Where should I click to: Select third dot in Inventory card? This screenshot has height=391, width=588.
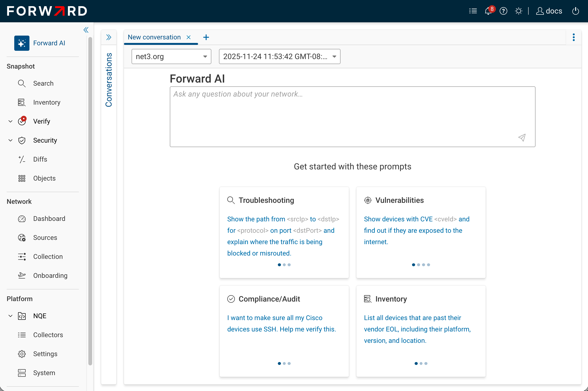(x=426, y=363)
